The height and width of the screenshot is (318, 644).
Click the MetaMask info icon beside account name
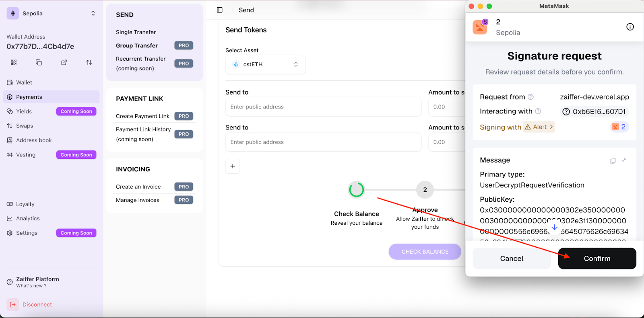630,27
